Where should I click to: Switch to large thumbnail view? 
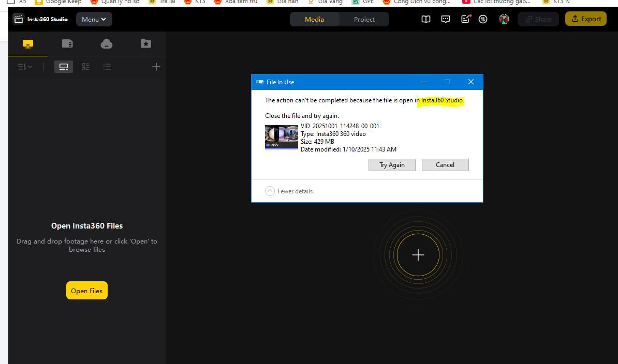coord(64,67)
